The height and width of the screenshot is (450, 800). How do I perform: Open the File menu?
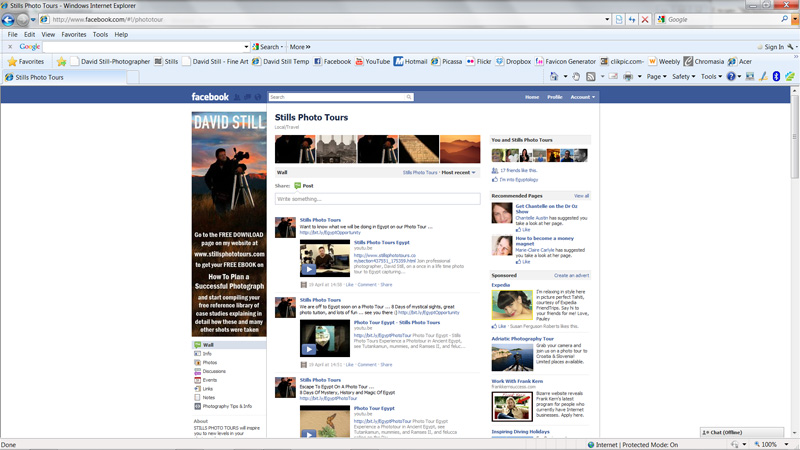13,35
